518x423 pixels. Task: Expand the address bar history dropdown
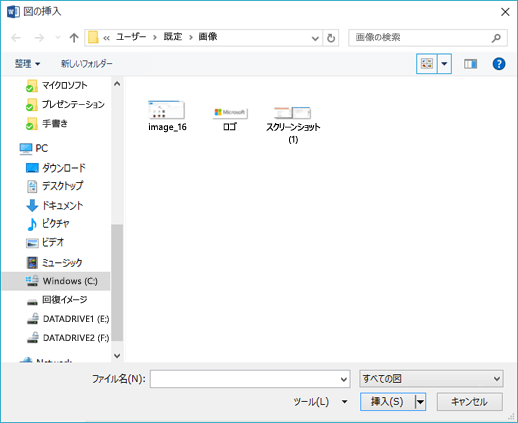click(x=315, y=38)
